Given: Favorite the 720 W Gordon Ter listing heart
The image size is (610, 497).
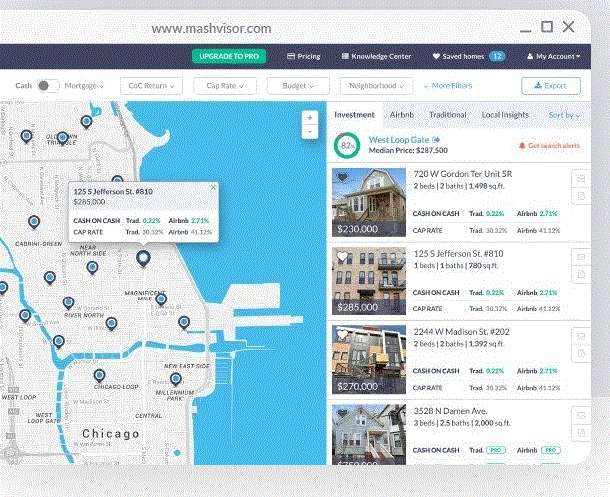Looking at the screenshot, I should 342,177.
